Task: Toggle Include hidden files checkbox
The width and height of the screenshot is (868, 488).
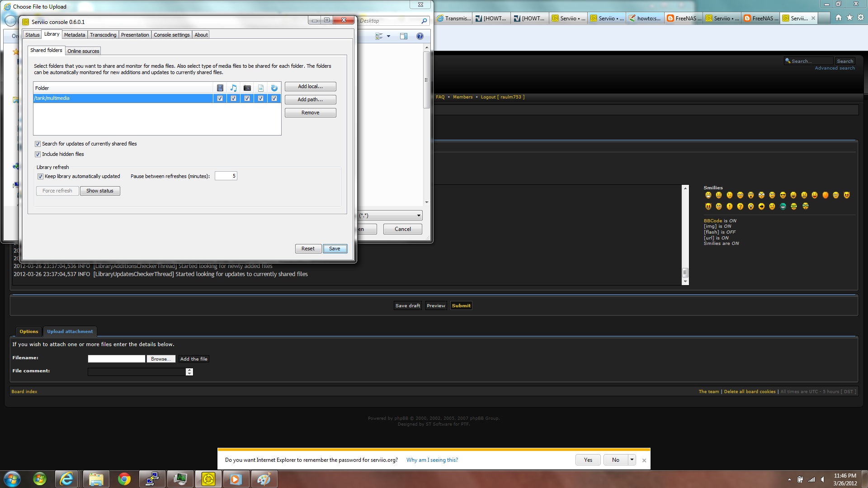Action: [x=38, y=155]
